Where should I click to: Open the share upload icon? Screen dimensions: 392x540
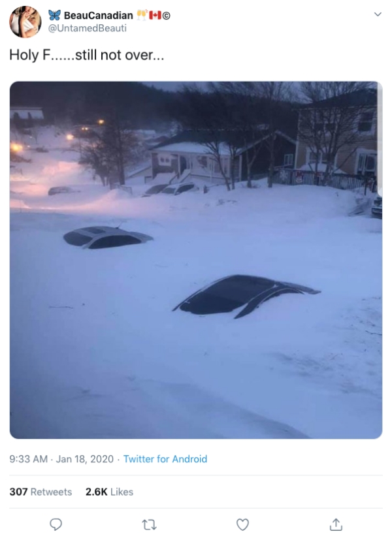336,524
